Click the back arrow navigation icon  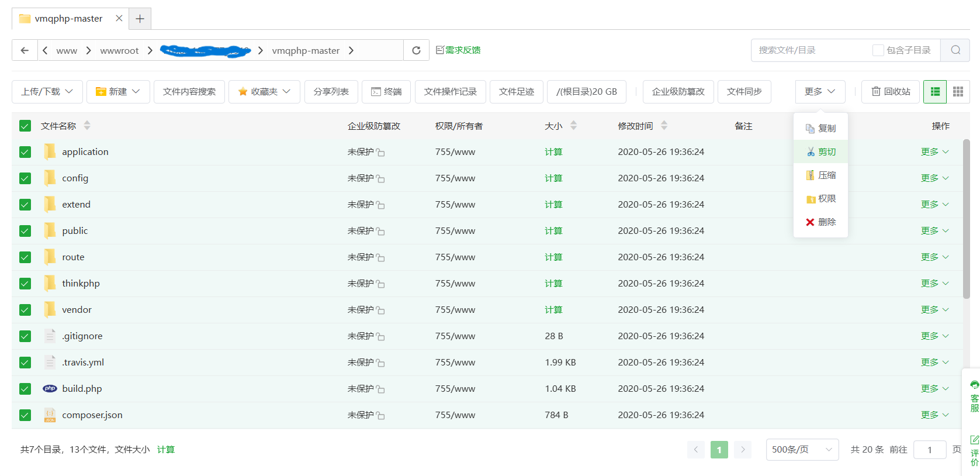click(x=25, y=50)
